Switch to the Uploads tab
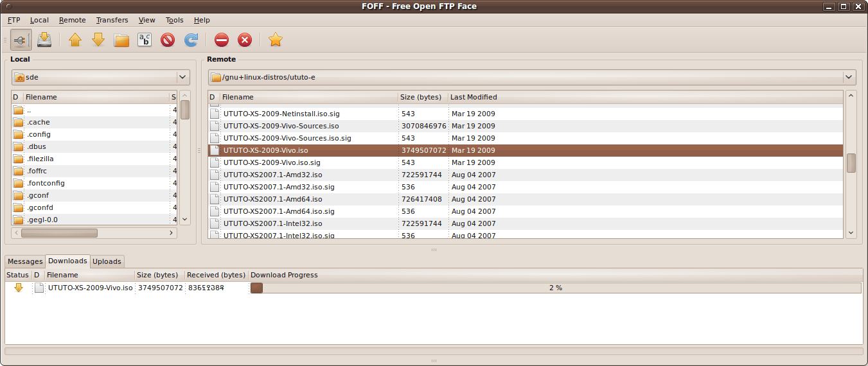868x366 pixels. pyautogui.click(x=107, y=261)
